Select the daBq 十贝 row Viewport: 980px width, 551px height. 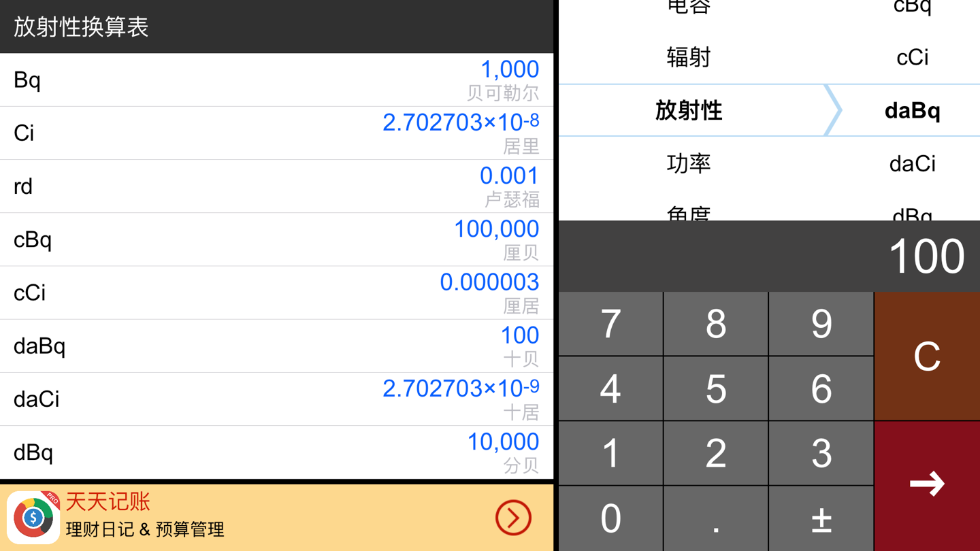(x=277, y=346)
